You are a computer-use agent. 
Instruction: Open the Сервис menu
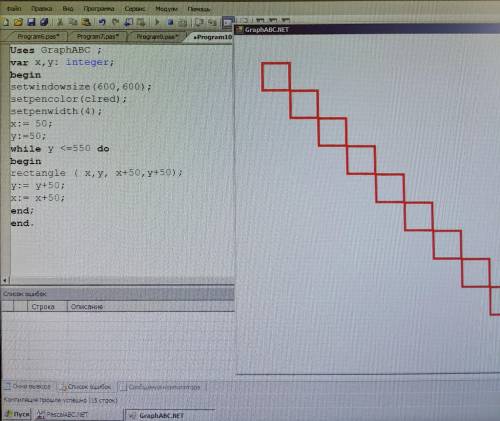(135, 9)
